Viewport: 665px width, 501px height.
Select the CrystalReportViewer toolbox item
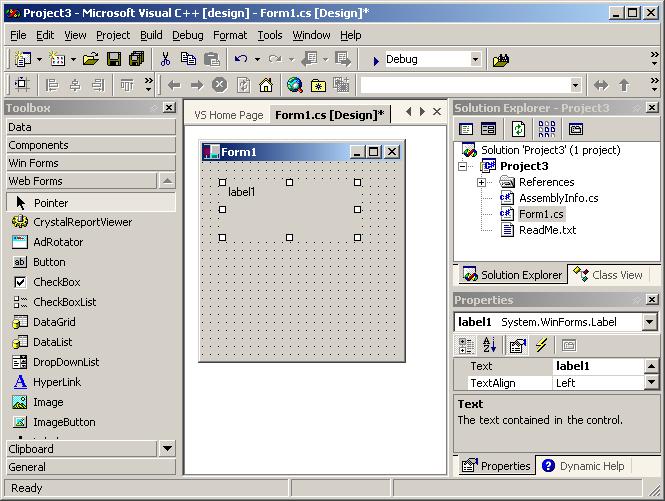click(82, 222)
